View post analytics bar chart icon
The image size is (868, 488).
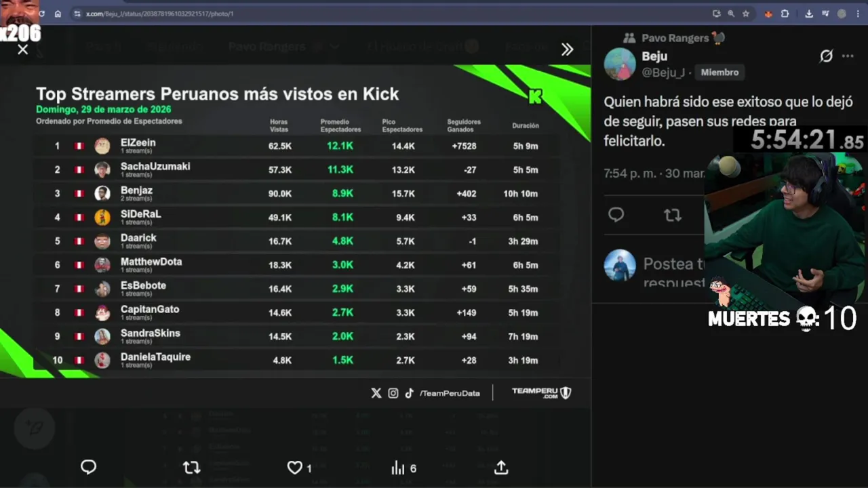point(397,468)
